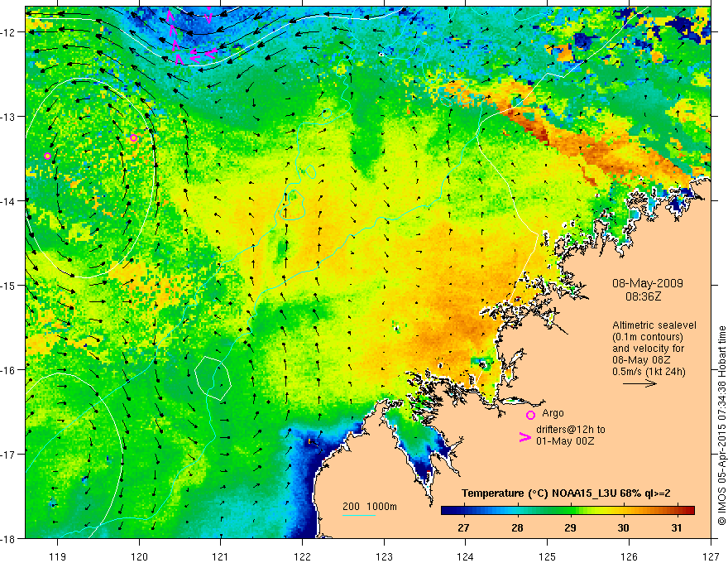Click the longitude axis label 123
728x563 pixels.
[x=384, y=556]
